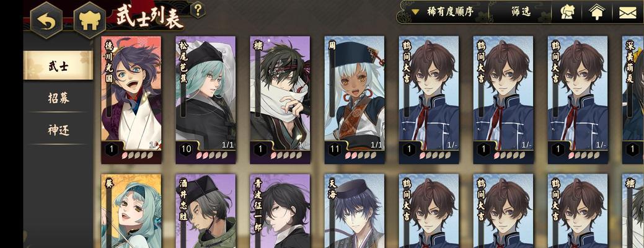Click the petal rarity meter on 德川光国 card

pos(133,155)
